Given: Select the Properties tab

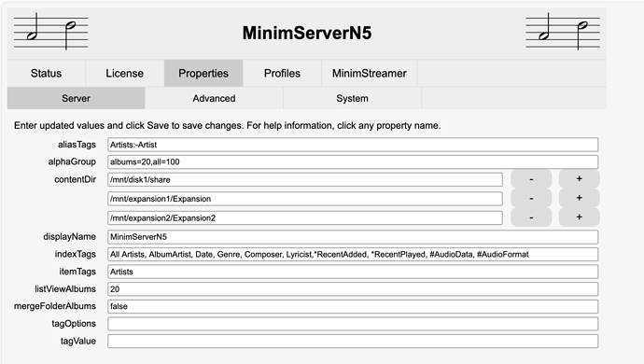Looking at the screenshot, I should [x=203, y=73].
